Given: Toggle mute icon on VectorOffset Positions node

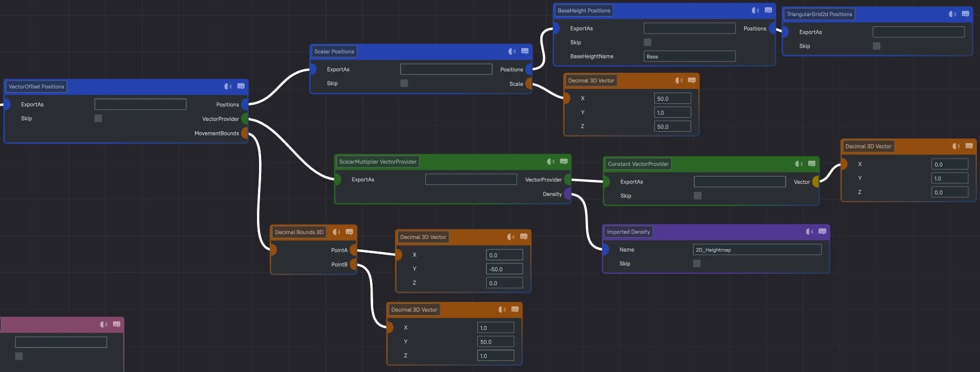Looking at the screenshot, I should coord(228,86).
